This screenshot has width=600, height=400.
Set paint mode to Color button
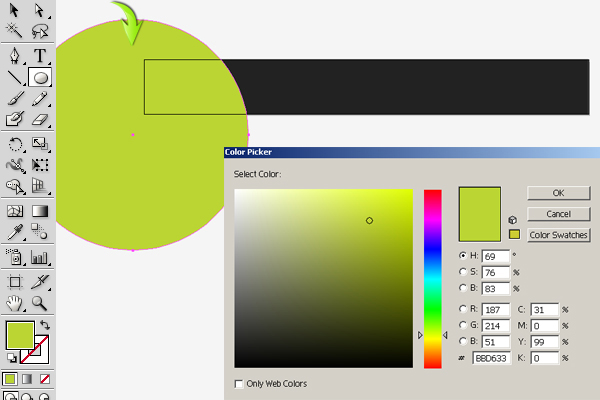point(10,379)
